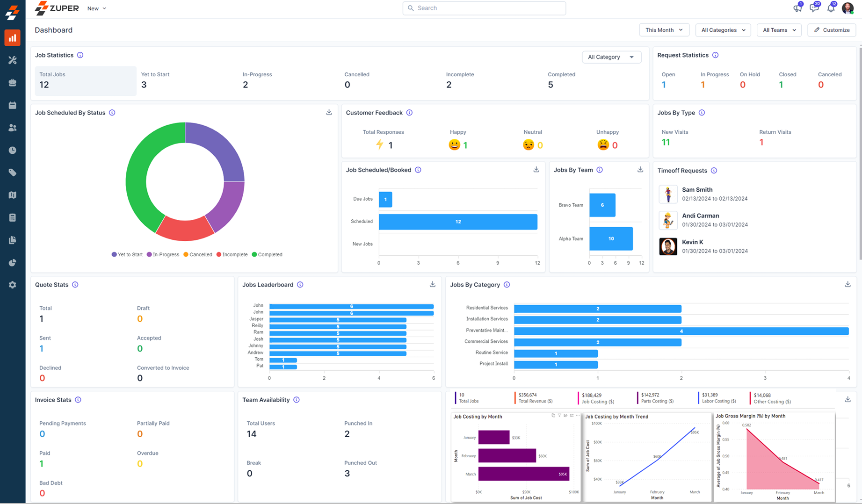Open the Dashboard panel from the sidebar

pos(13,38)
